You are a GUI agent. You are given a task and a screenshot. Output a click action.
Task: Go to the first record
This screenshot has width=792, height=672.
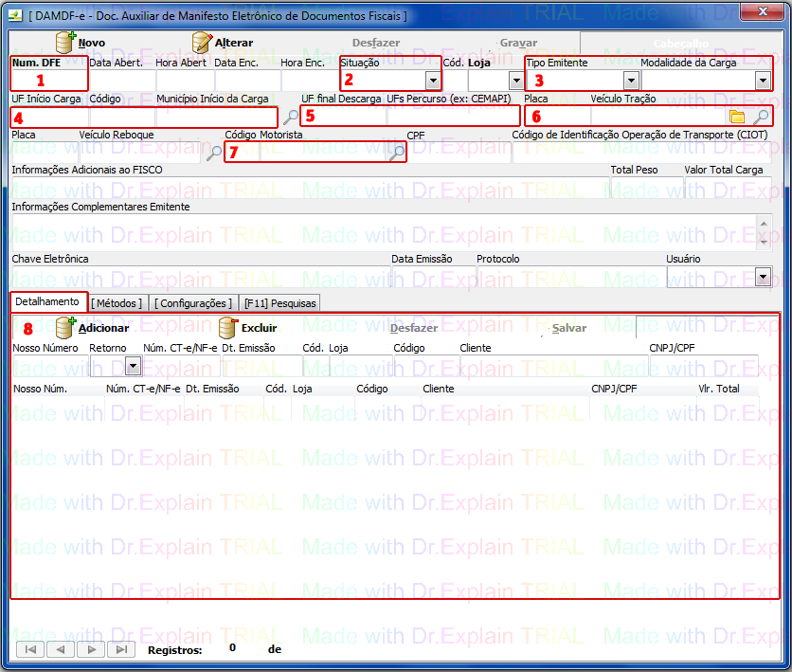(x=30, y=649)
